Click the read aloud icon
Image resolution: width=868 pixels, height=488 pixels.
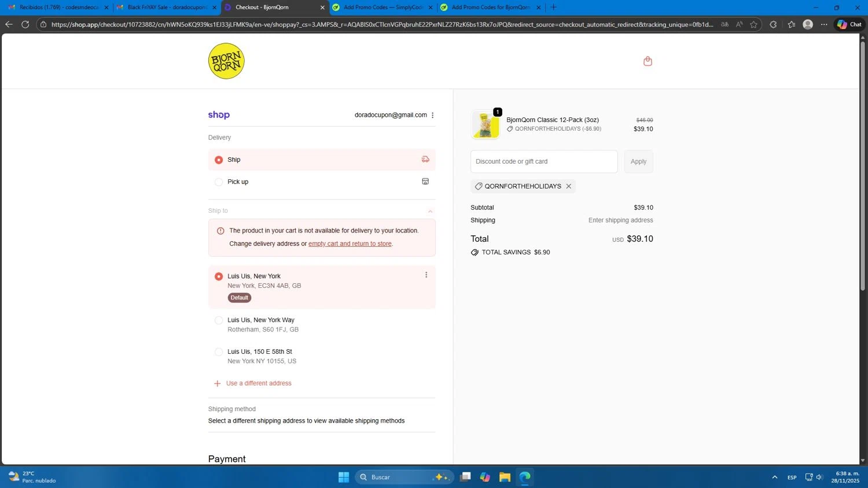click(x=739, y=24)
